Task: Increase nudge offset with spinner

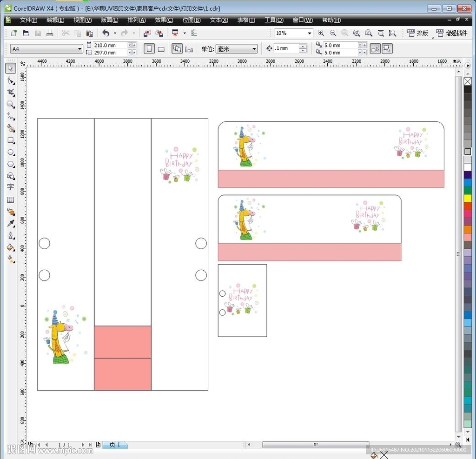Action: 303,46
